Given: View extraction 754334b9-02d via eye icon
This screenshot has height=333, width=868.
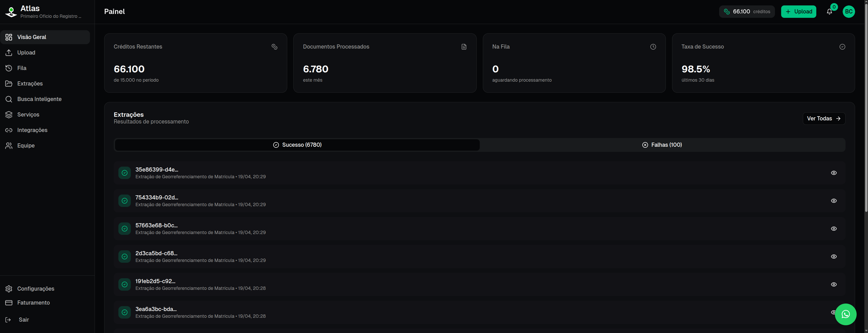Looking at the screenshot, I should 834,201.
